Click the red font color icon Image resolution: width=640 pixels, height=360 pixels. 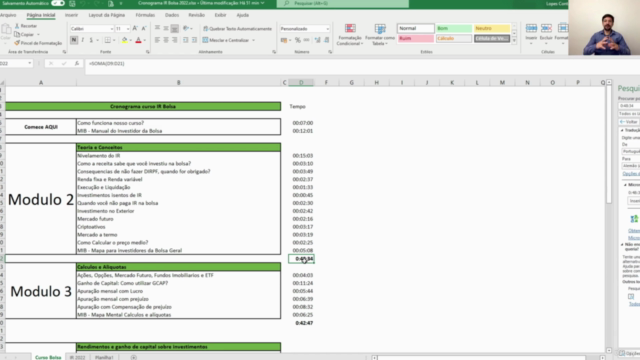pos(138,40)
